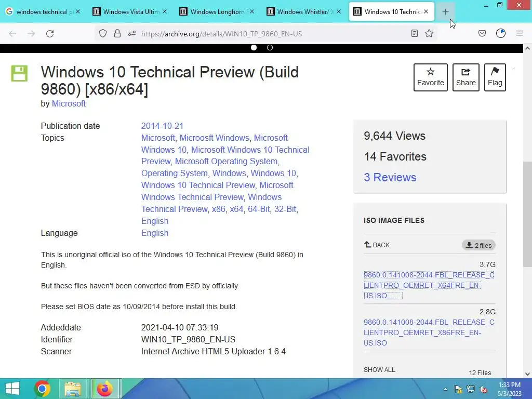Open publication date 2014-10-21 link

(x=162, y=126)
